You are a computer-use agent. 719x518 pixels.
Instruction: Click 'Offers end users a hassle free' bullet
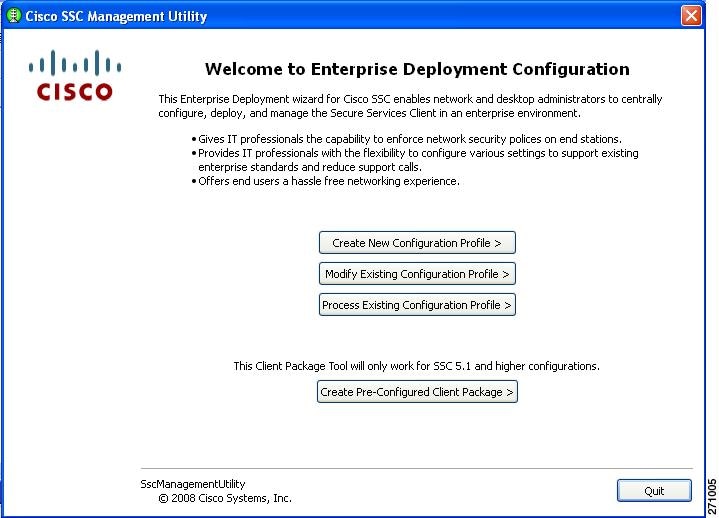point(325,181)
